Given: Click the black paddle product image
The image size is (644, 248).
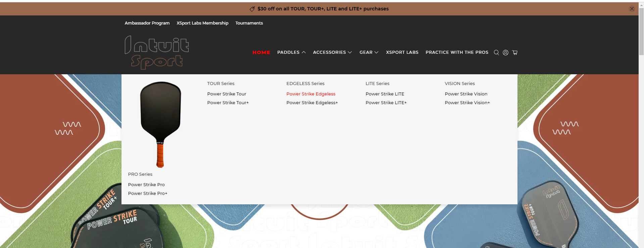Looking at the screenshot, I should tap(160, 124).
